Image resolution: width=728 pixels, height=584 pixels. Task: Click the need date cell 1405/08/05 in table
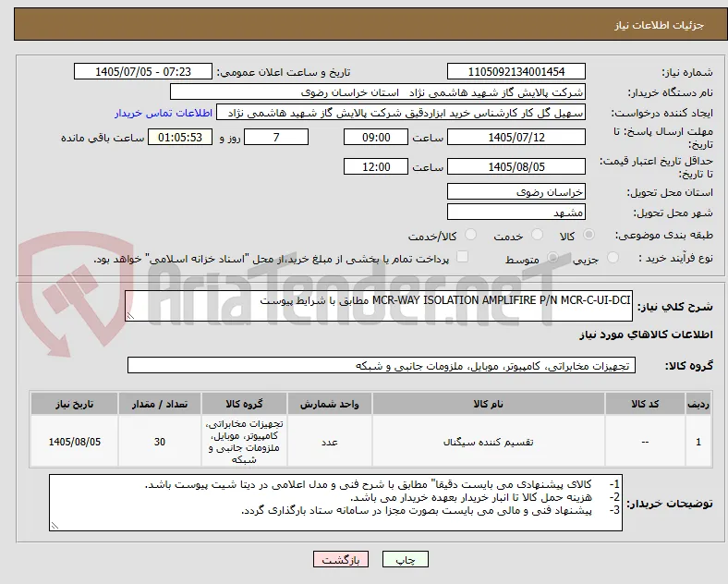pos(74,442)
